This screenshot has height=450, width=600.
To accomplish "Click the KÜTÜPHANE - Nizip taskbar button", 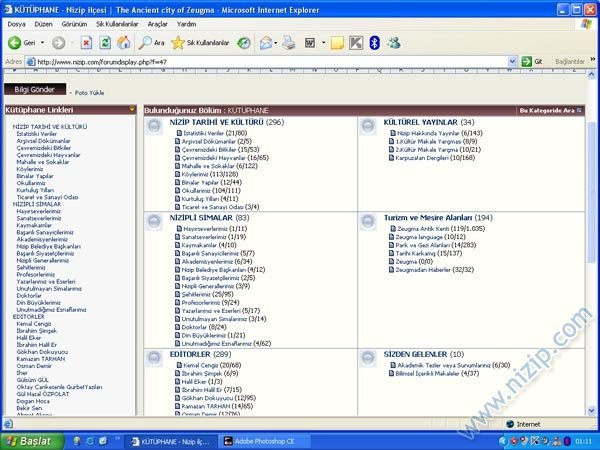I will [x=172, y=441].
